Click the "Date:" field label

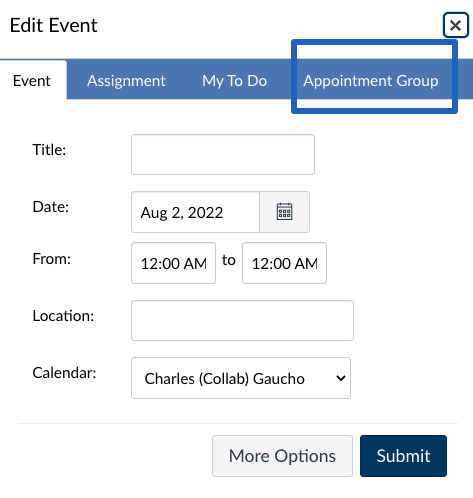click(51, 207)
